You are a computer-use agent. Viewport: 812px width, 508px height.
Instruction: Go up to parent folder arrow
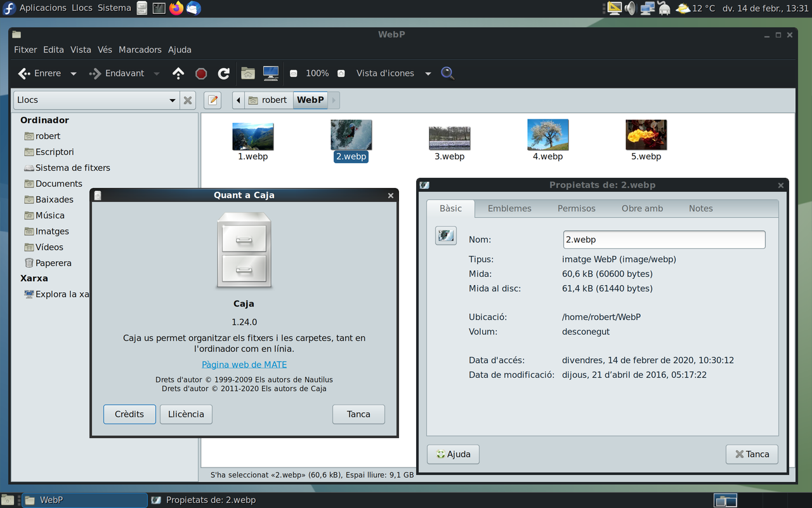pos(178,74)
